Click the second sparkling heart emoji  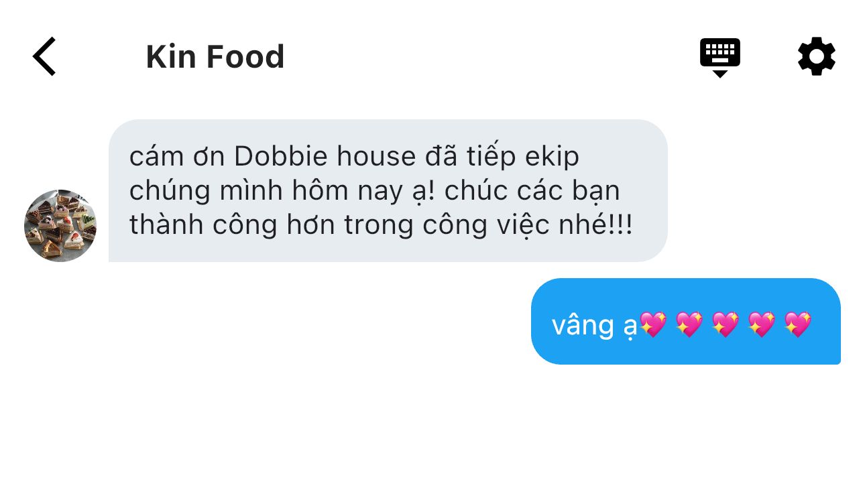point(689,324)
